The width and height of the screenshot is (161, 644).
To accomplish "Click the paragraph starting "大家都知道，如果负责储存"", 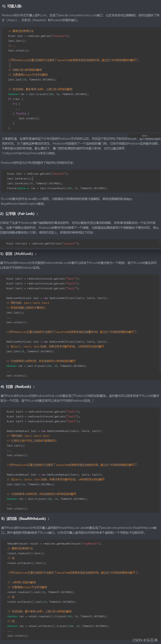I will [x=81, y=146].
